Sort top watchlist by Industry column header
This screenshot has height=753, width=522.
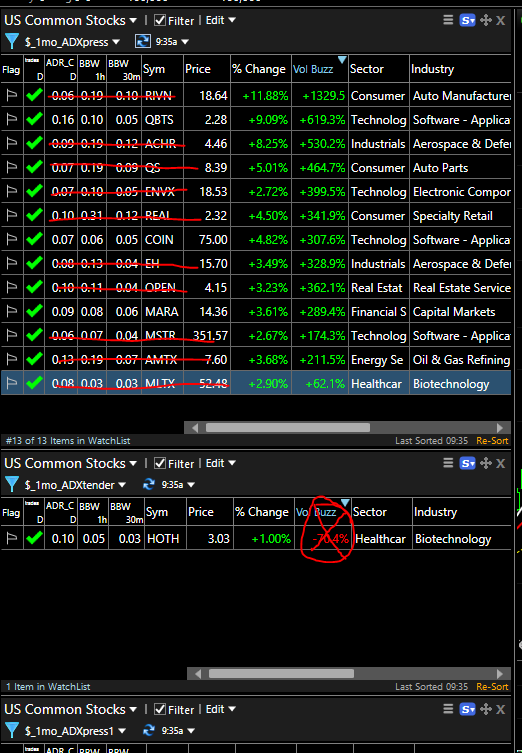(x=460, y=69)
